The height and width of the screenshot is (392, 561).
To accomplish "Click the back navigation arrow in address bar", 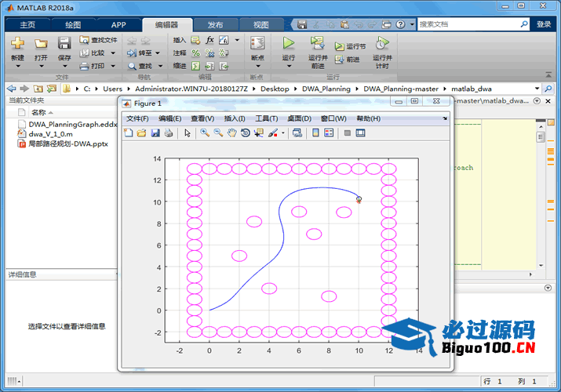I will pos(12,89).
